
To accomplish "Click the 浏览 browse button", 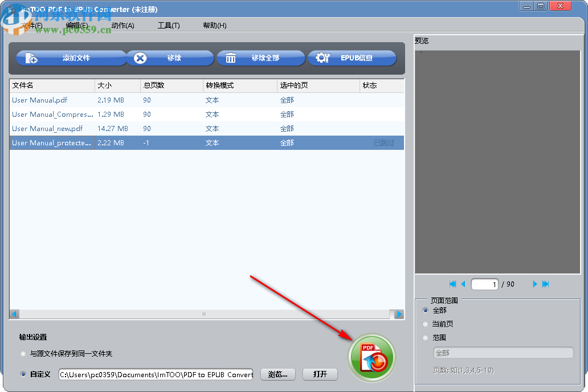I will 277,374.
